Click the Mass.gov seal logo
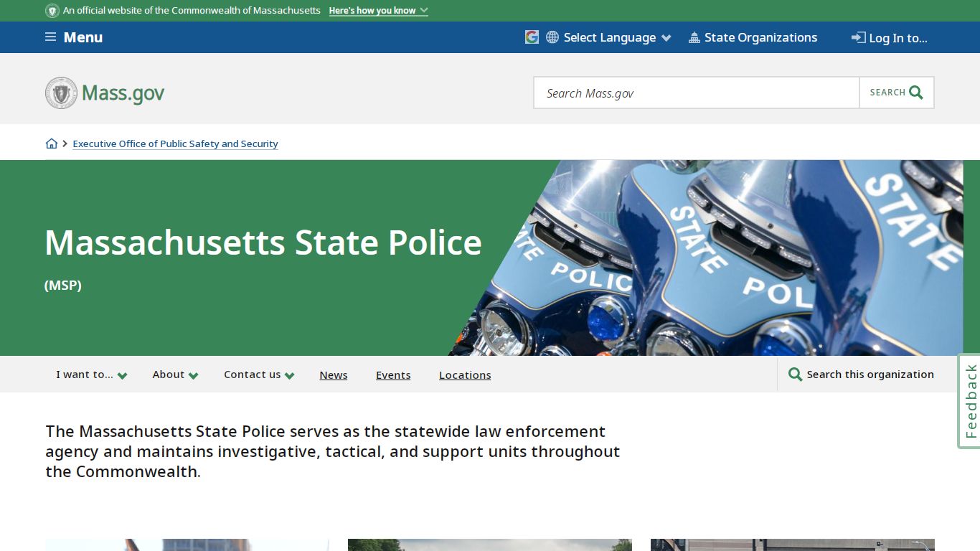Viewport: 980px width, 551px height. tap(61, 93)
